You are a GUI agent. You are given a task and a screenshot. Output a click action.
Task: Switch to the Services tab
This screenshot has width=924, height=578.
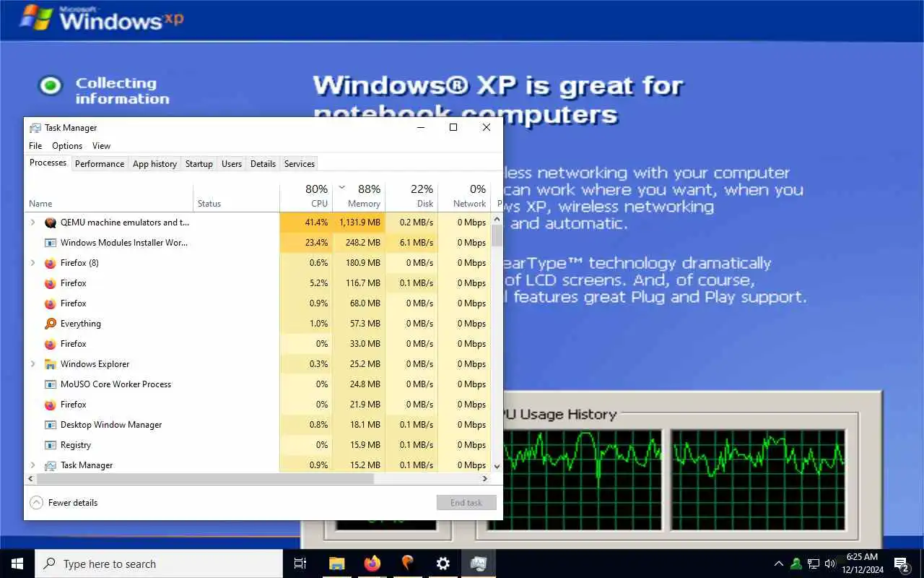pos(300,164)
